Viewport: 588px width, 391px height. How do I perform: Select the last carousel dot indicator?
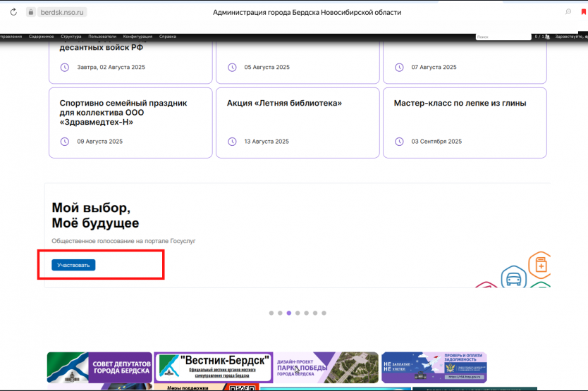[324, 313]
